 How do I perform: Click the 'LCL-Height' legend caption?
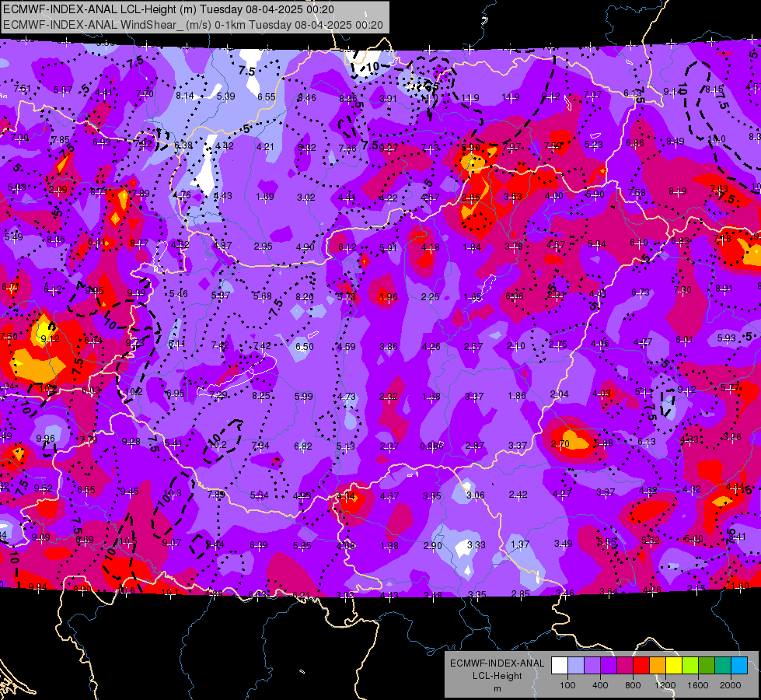point(497,676)
